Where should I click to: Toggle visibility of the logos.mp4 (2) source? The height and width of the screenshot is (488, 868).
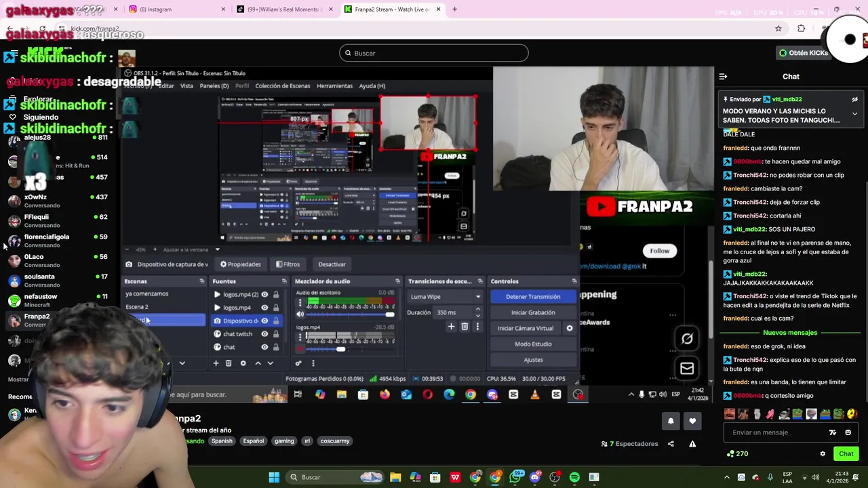coord(264,294)
